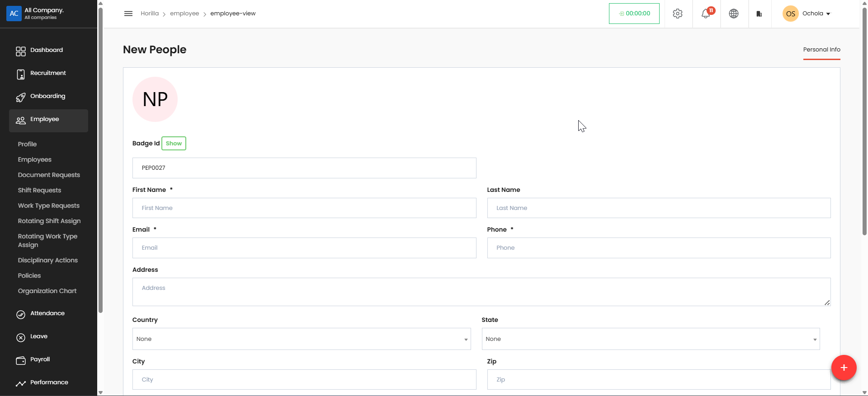868x396 pixels.
Task: Focus the Phone field
Action: [x=659, y=248]
